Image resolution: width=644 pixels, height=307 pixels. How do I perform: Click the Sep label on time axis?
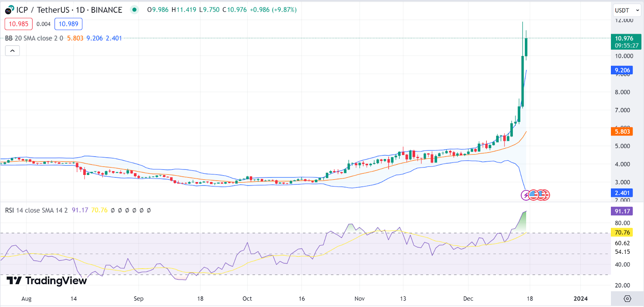pyautogui.click(x=138, y=299)
